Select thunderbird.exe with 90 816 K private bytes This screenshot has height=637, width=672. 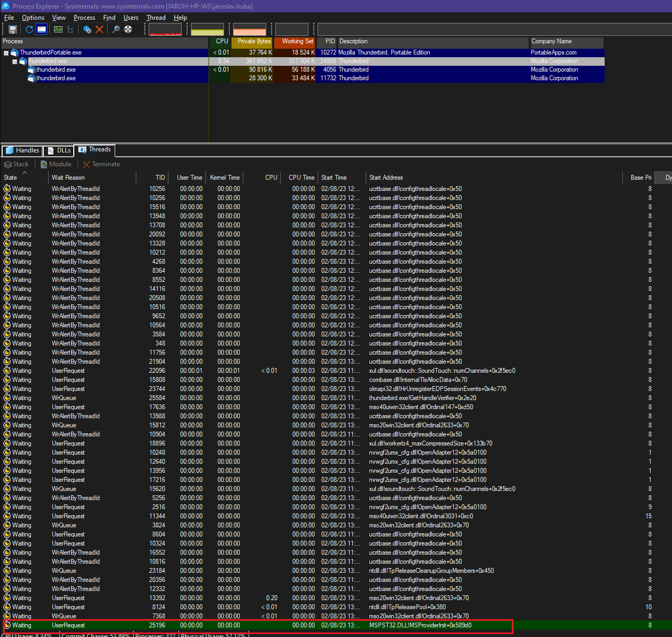[303, 70]
